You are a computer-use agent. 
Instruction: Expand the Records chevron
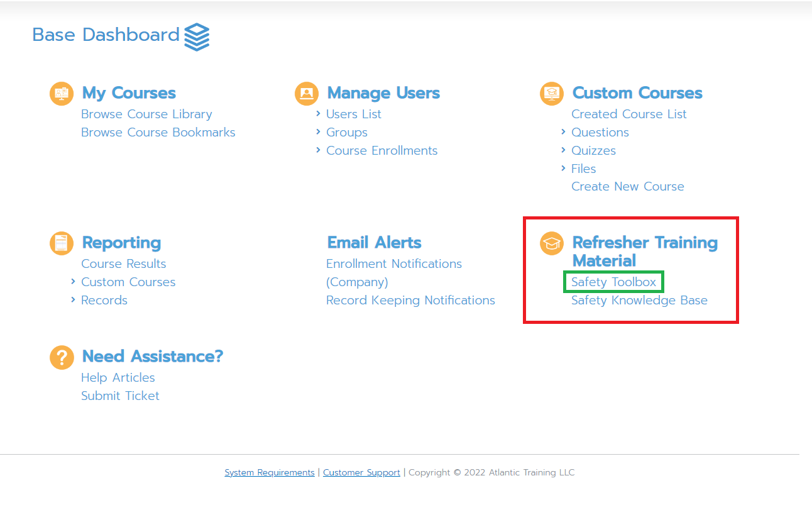[74, 299]
